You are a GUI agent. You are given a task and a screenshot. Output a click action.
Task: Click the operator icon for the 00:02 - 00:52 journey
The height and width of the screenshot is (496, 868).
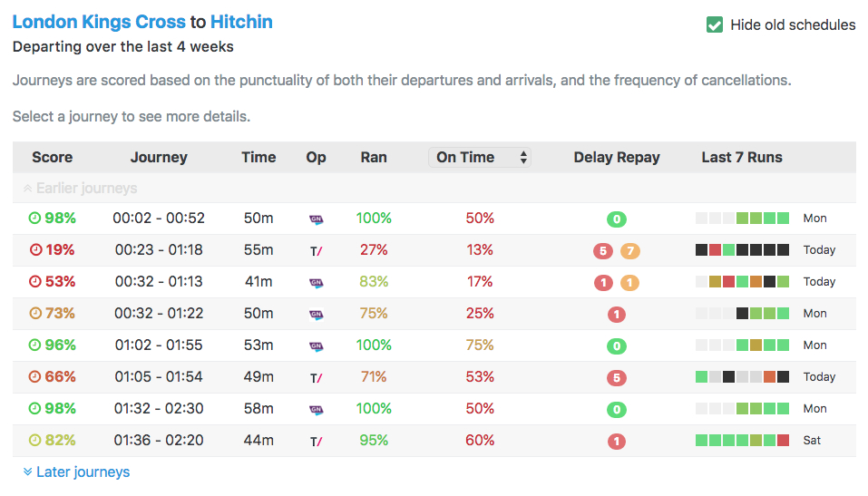[316, 219]
